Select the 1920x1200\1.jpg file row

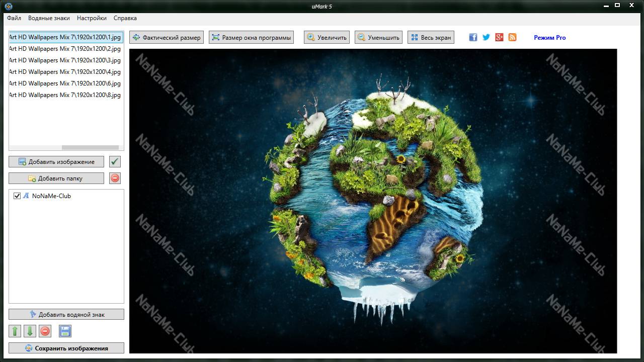point(66,37)
